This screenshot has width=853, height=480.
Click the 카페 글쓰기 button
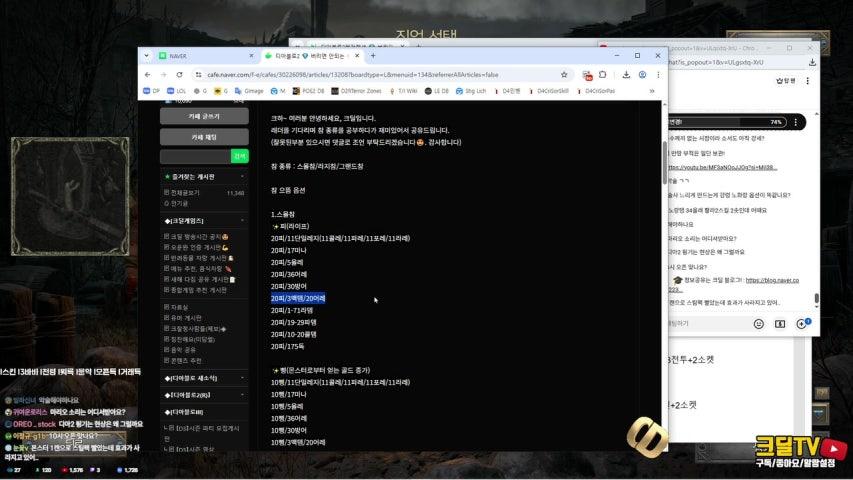[x=204, y=116]
